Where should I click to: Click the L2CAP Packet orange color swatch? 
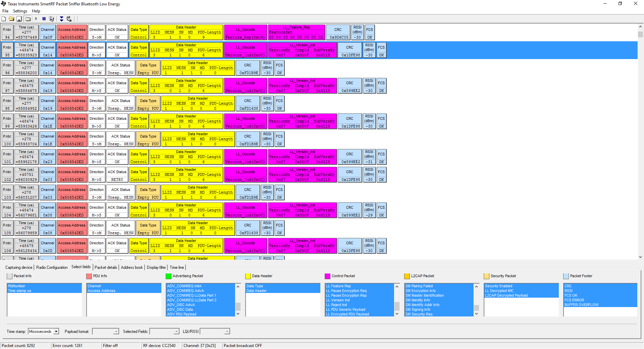(407, 276)
